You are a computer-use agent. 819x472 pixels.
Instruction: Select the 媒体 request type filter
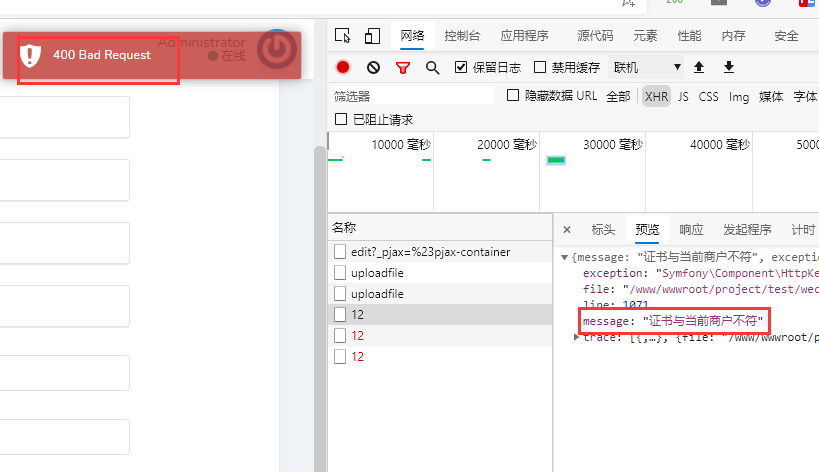771,96
